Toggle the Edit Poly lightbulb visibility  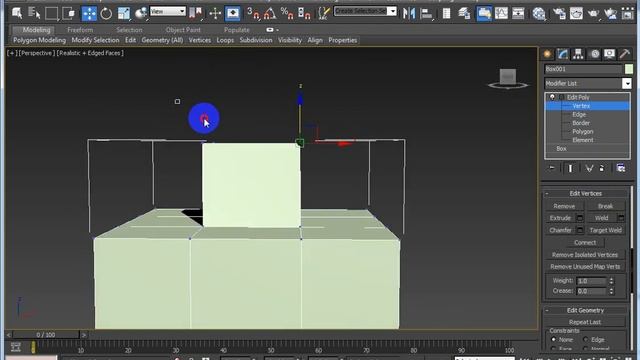552,97
